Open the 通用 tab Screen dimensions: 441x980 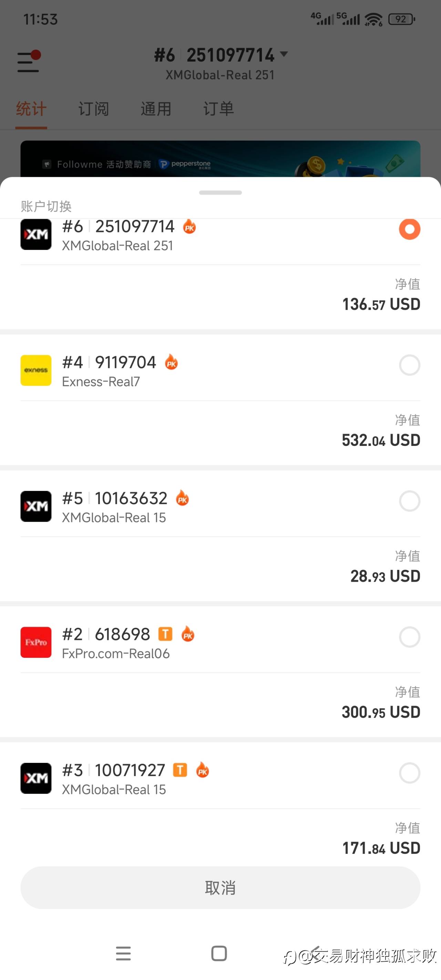156,109
